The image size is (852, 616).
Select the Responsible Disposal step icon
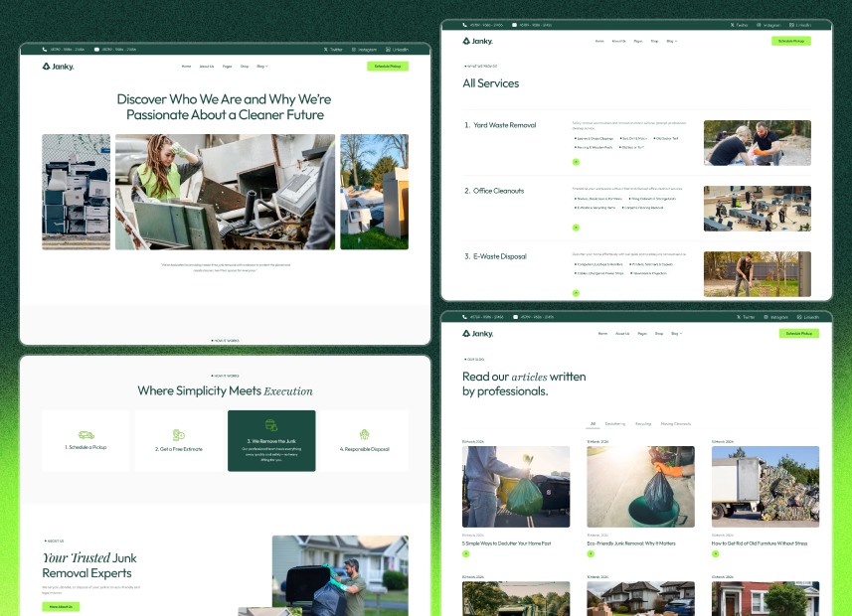pos(363,433)
